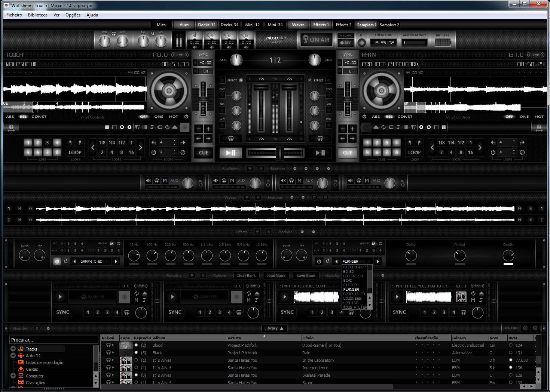
Task: Select ONE vinyl cue mode on deck 2
Action: (x=524, y=117)
